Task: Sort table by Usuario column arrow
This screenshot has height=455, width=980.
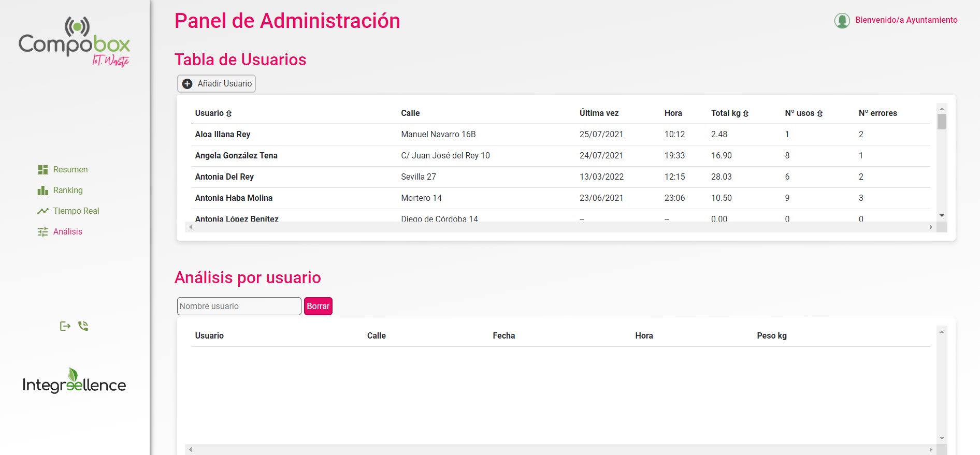Action: (229, 113)
